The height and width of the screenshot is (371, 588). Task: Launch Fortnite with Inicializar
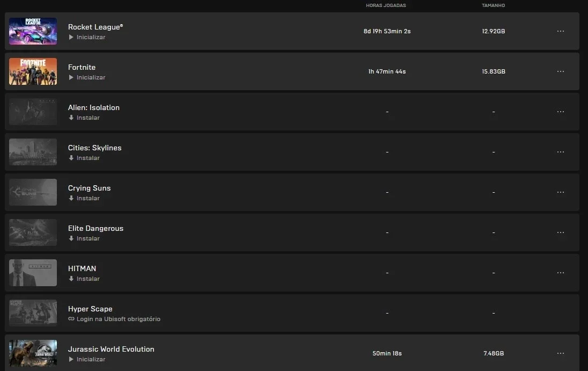tap(87, 77)
